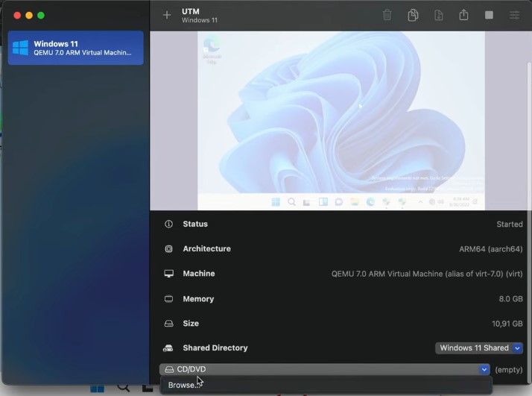Share the VM using the share icon

pos(463,15)
